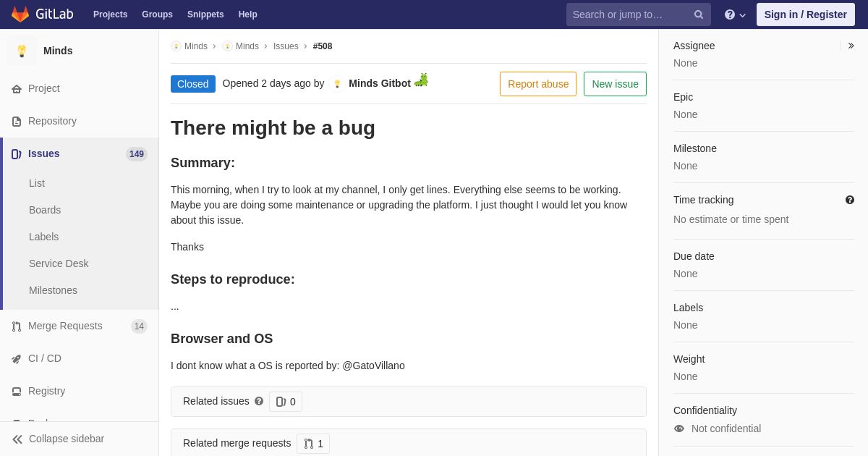The width and height of the screenshot is (868, 456).
Task: Click the Search or jump to field
Action: tap(639, 14)
